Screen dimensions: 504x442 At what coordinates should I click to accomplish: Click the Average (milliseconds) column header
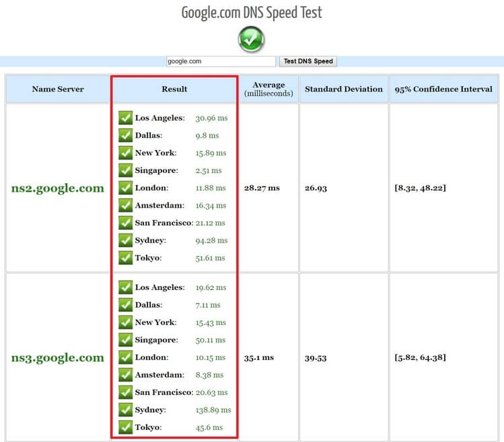pos(268,89)
